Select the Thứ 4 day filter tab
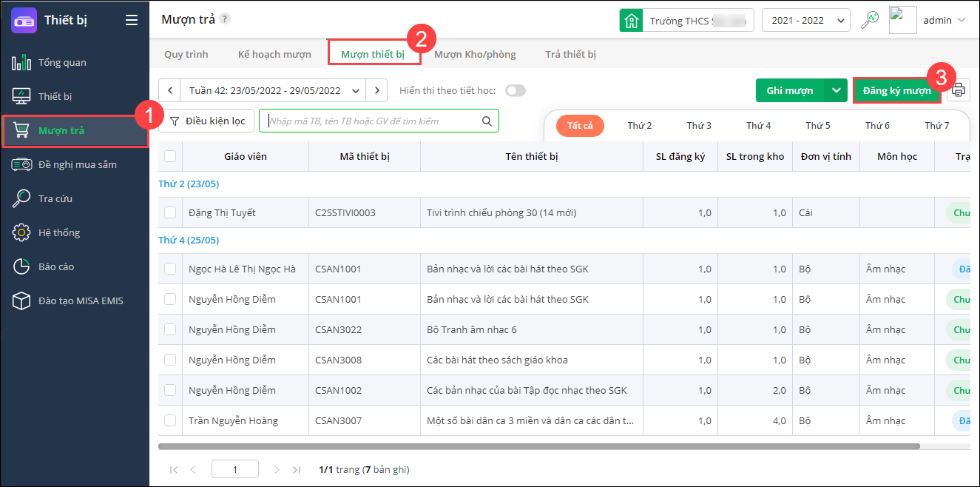 click(x=758, y=126)
